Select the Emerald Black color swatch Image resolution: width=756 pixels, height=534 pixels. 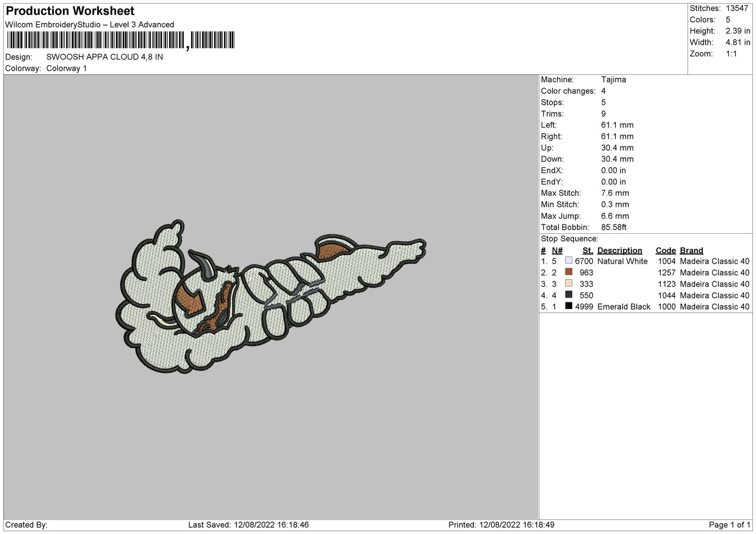pyautogui.click(x=569, y=306)
